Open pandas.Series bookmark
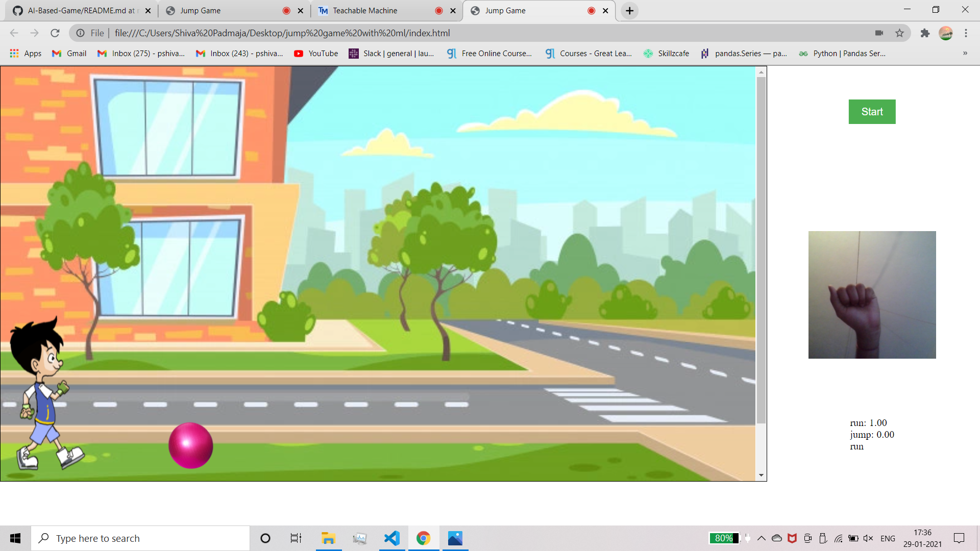Screen dimensions: 980x551 [x=744, y=54]
